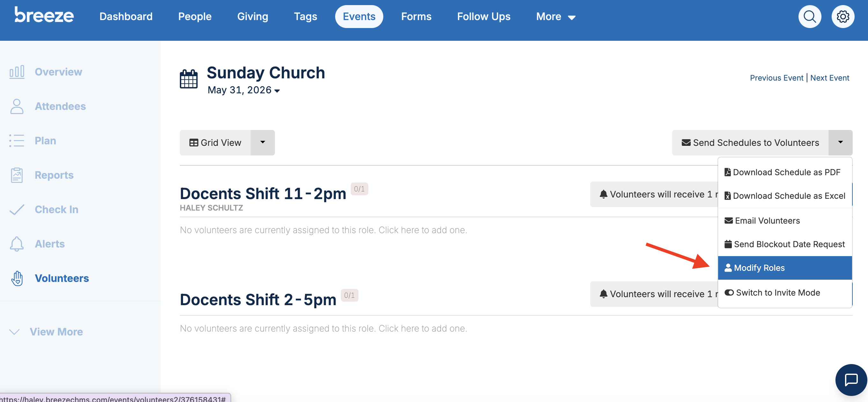
Task: Click the Docents Shift 2-5pm heading
Action: click(258, 300)
